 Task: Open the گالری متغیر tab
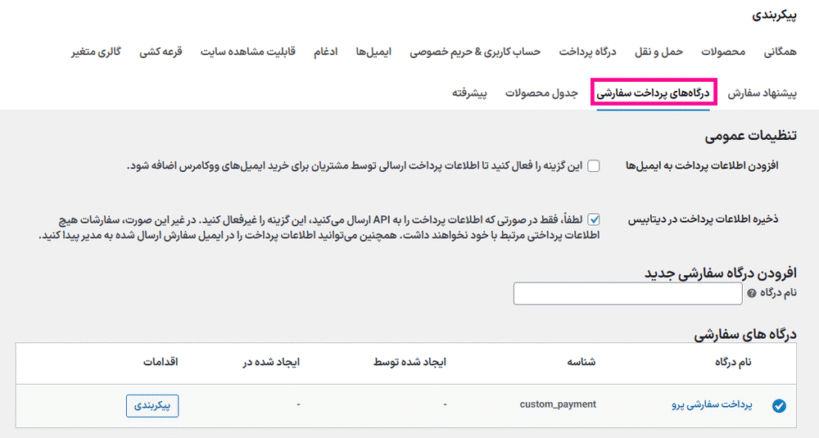click(x=96, y=52)
